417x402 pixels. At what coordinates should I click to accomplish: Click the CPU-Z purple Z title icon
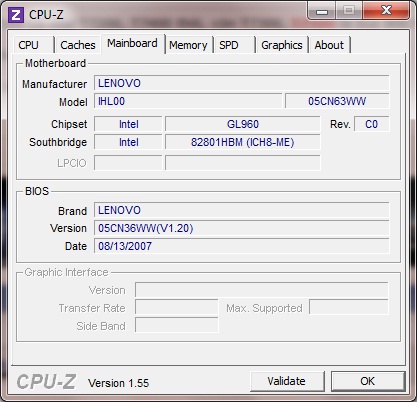pos(16,15)
